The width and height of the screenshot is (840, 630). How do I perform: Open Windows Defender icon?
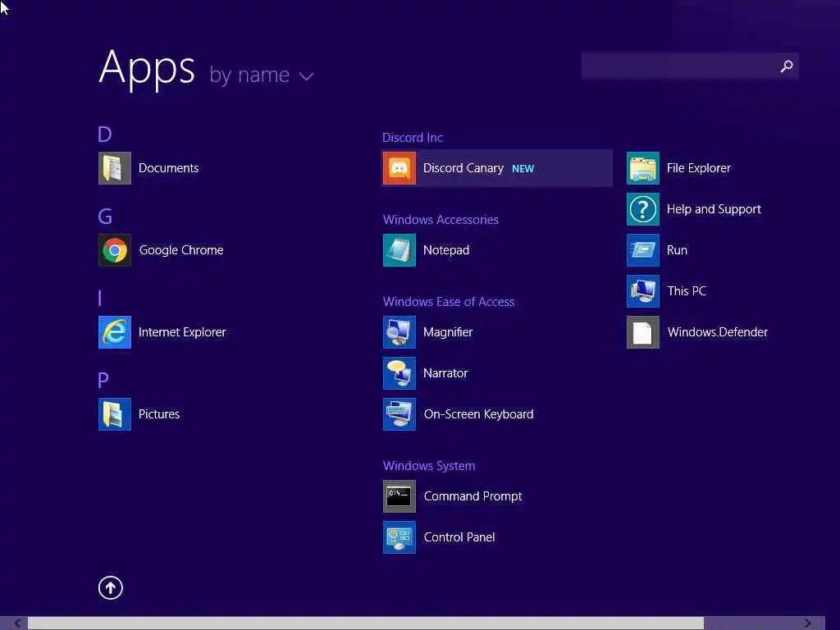tap(643, 332)
